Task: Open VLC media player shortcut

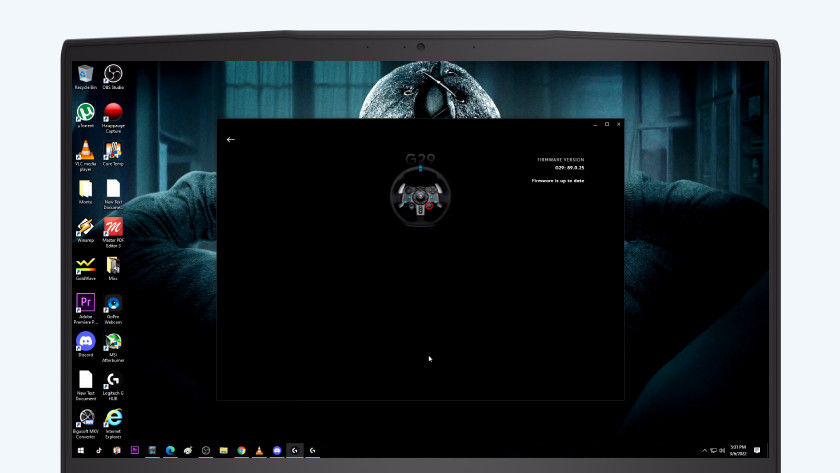Action: [85, 150]
